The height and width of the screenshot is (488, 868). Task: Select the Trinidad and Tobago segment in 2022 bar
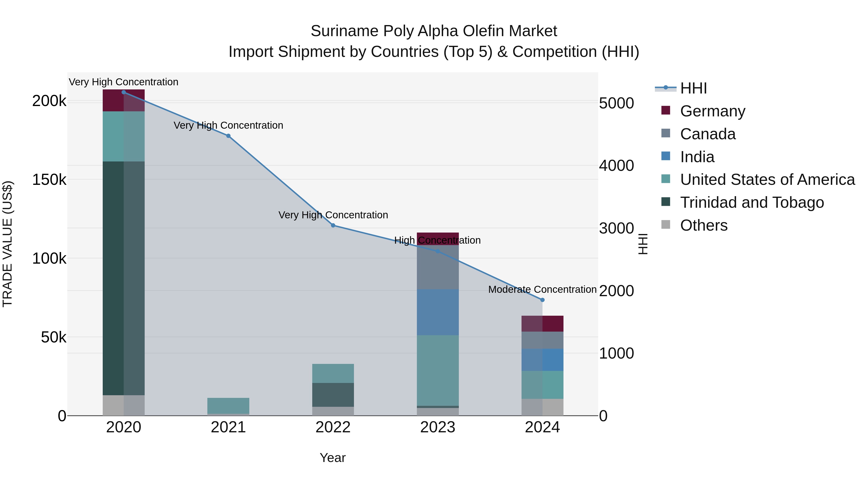pos(333,395)
